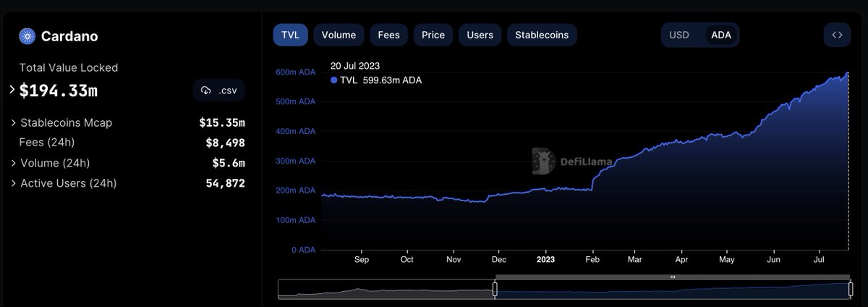The image size is (868, 307).
Task: Show the Price chart tab
Action: point(433,35)
